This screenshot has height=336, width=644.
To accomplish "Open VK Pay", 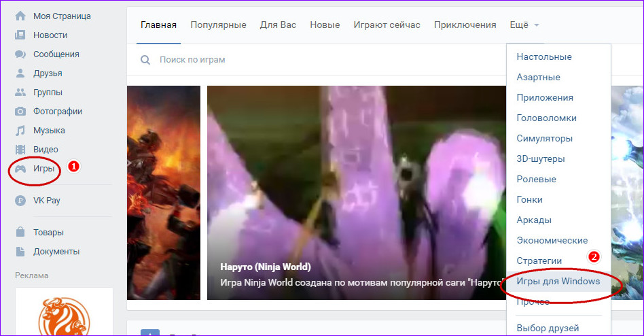I will [47, 201].
